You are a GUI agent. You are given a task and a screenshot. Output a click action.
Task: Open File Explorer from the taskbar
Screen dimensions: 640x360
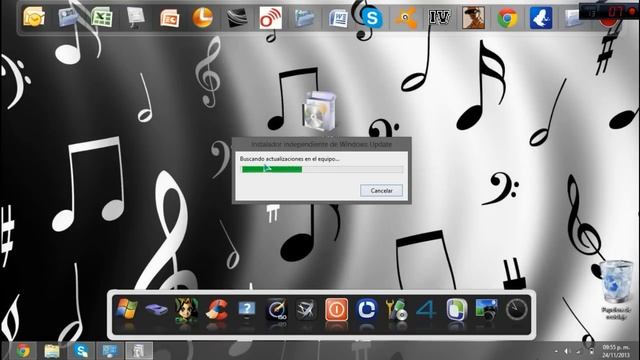coord(52,351)
